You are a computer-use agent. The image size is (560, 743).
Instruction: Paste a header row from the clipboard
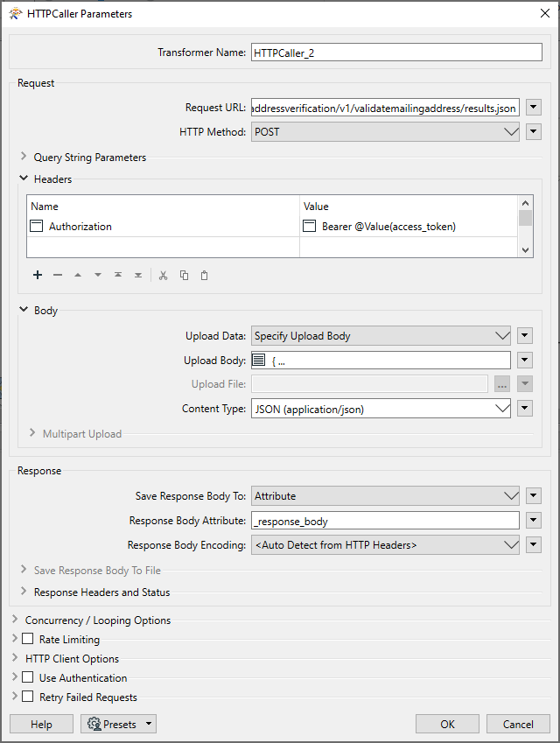(205, 275)
